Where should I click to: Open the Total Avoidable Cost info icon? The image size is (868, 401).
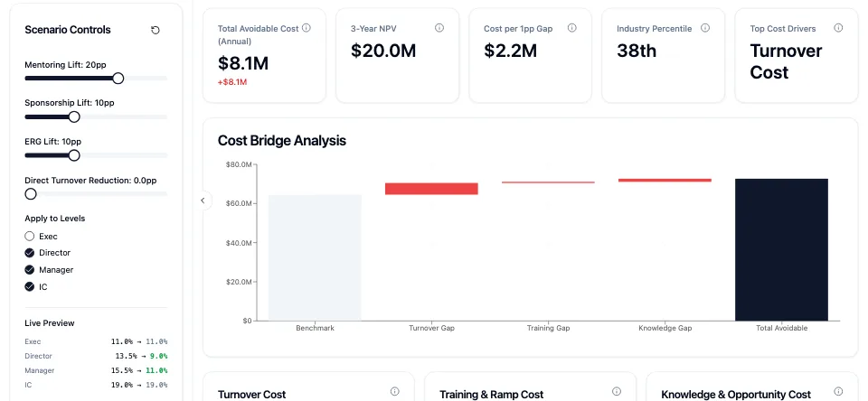pyautogui.click(x=307, y=28)
